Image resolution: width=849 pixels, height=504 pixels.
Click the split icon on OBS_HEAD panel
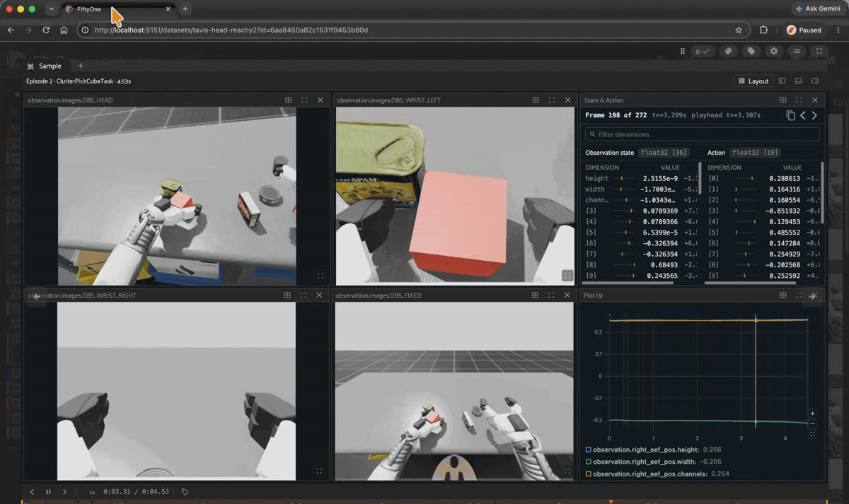tap(289, 100)
